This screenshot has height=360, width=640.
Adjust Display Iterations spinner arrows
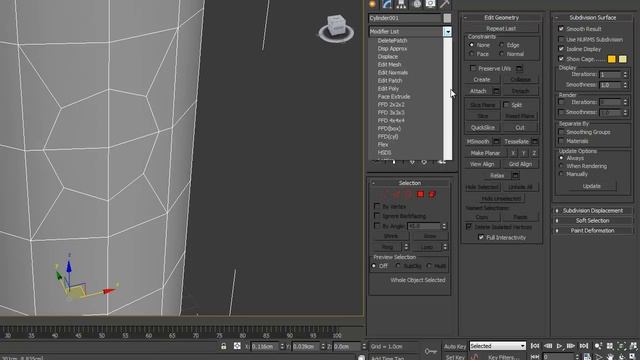(625, 74)
